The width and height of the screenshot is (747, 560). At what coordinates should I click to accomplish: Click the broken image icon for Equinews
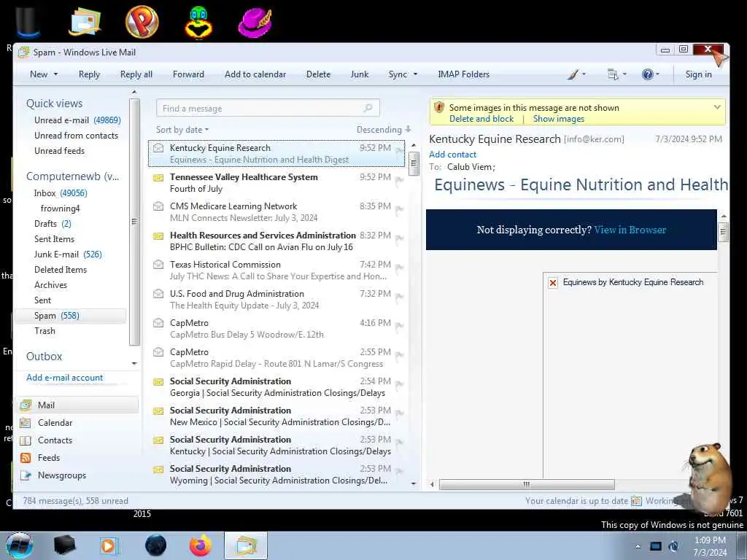point(553,283)
